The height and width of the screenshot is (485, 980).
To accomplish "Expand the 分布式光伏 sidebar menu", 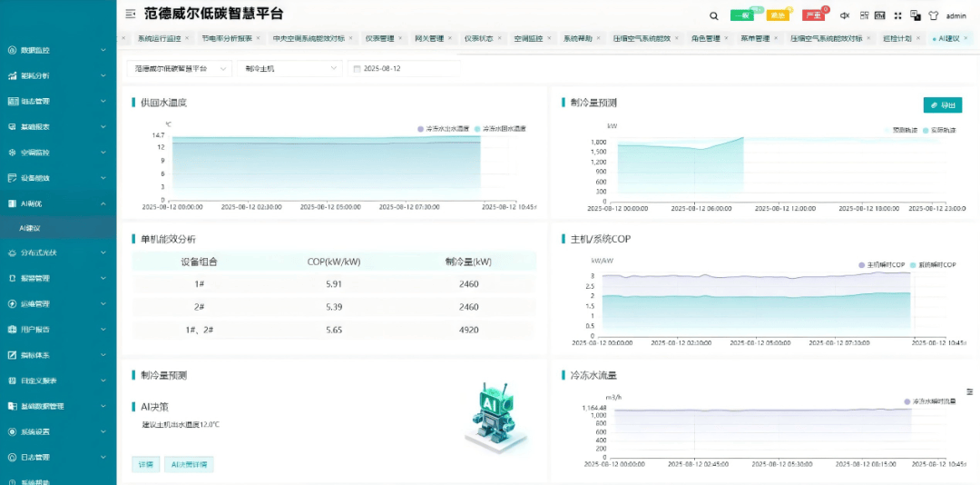I will [58, 252].
